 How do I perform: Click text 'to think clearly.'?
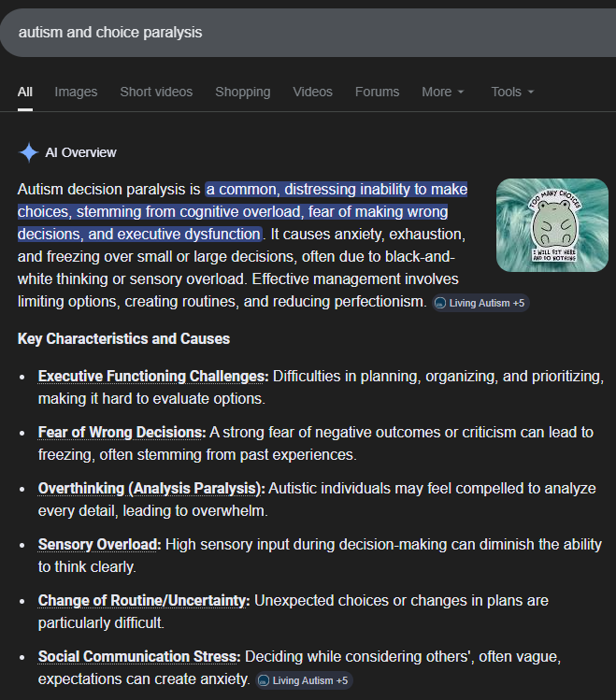click(x=87, y=567)
